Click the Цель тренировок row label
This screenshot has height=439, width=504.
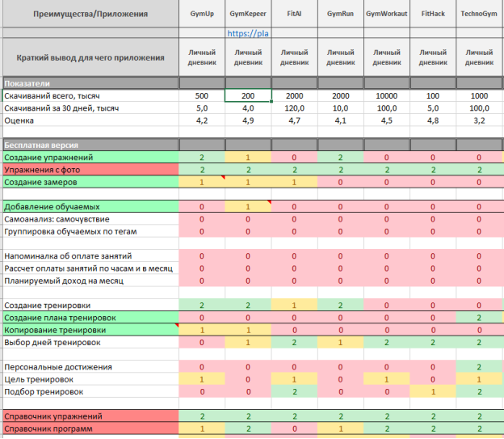pos(39,379)
